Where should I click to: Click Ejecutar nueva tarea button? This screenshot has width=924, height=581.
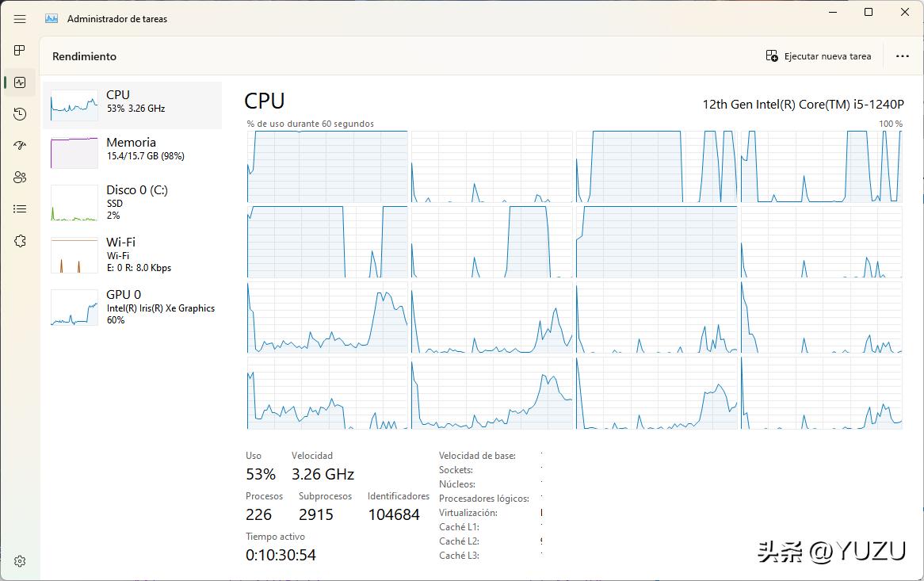click(x=819, y=56)
